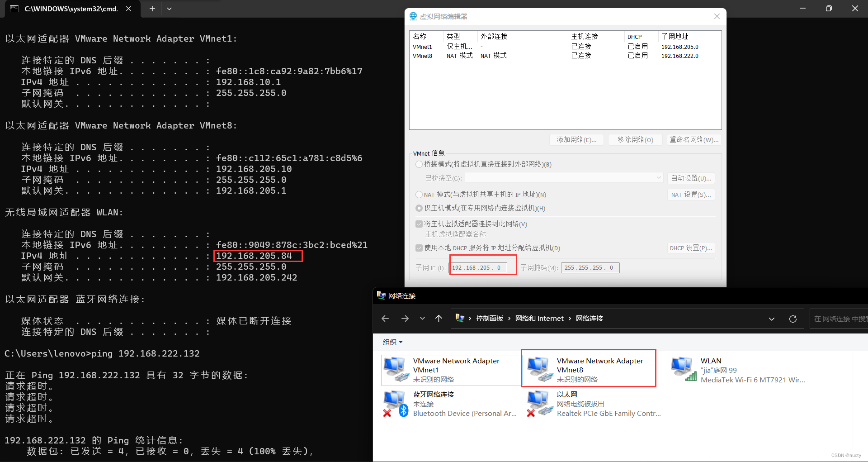Click 网络和 Internet in the breadcrumb path

pyautogui.click(x=539, y=319)
